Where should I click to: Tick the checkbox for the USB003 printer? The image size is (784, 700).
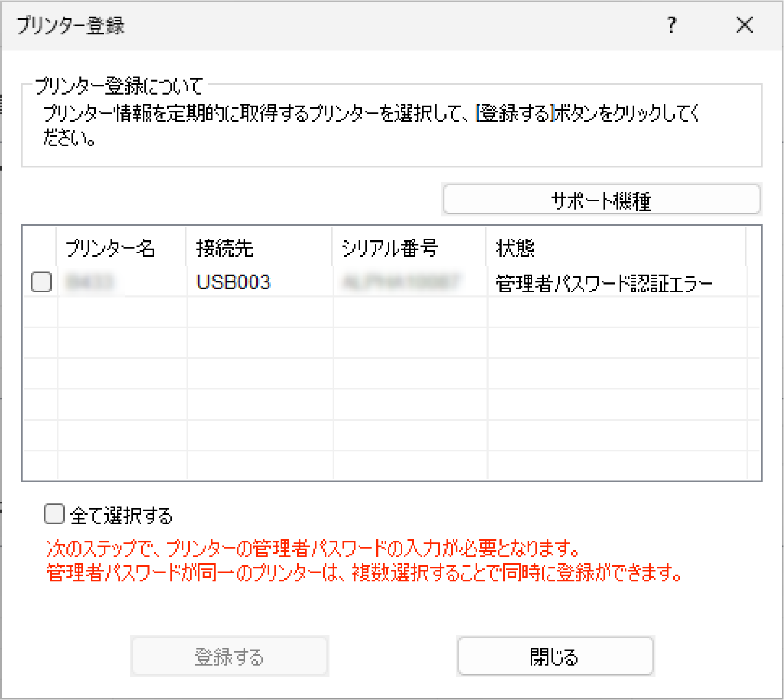[42, 282]
